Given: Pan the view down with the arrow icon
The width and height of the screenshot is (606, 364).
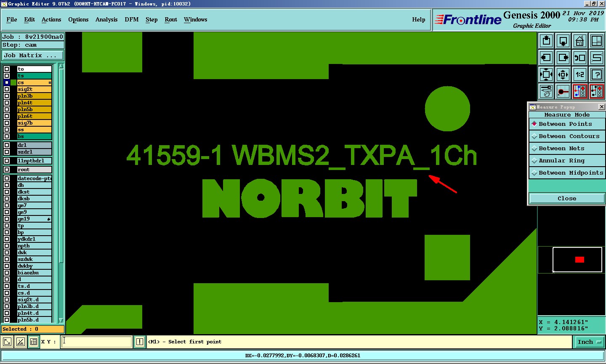Looking at the screenshot, I should coord(563,41).
